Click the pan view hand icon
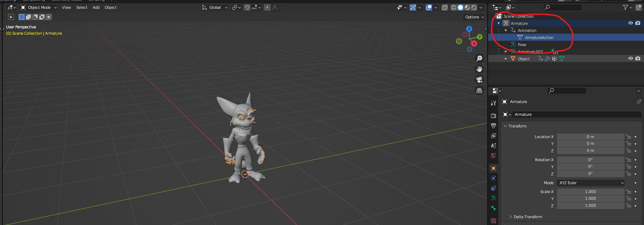 (x=479, y=69)
